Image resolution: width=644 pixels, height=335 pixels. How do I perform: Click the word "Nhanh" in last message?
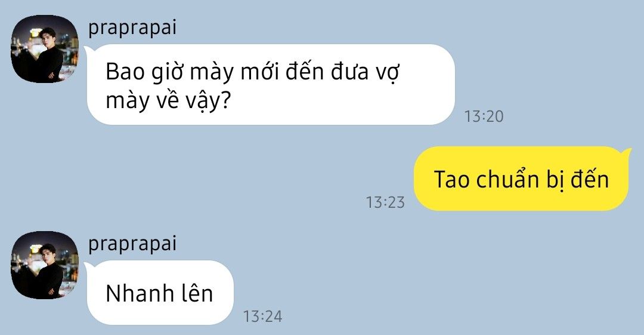[x=135, y=294]
